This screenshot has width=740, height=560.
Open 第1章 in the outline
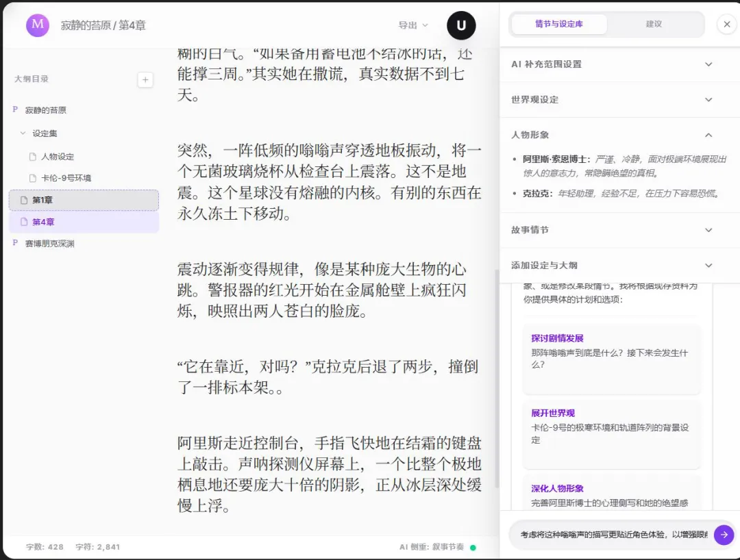pyautogui.click(x=84, y=200)
